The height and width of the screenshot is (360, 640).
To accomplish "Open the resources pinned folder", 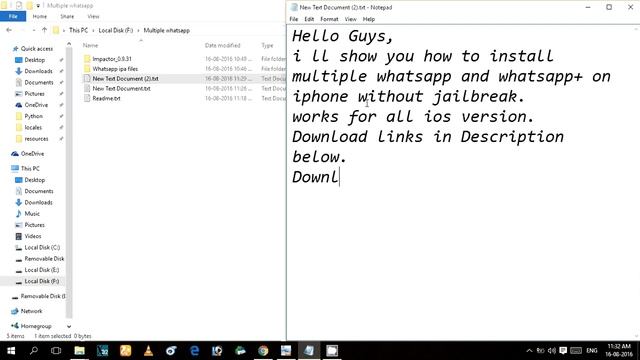I will pos(36,139).
